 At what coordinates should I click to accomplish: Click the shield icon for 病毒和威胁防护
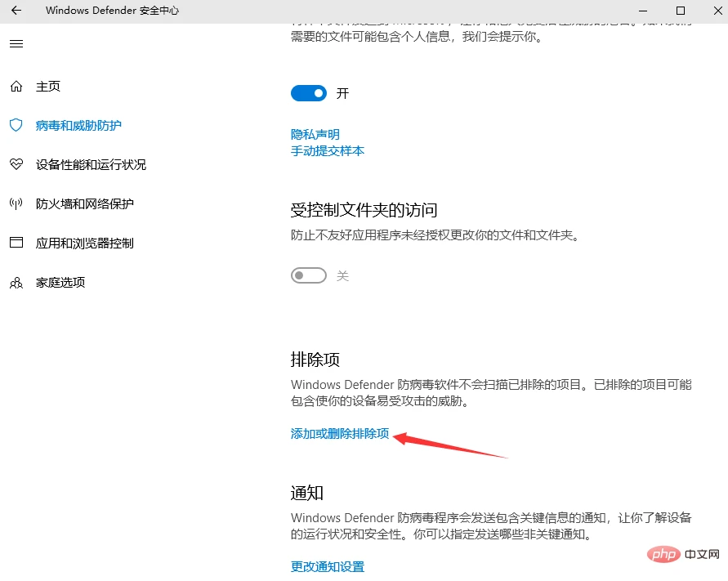16,125
